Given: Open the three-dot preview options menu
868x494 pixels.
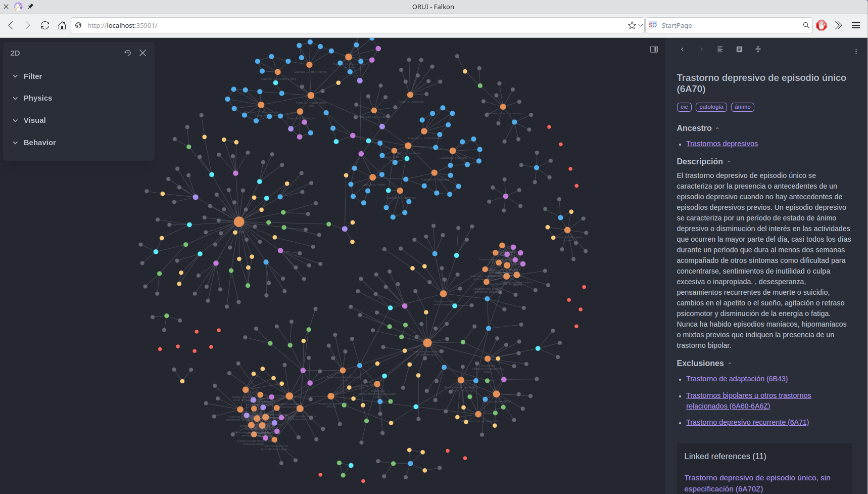Looking at the screenshot, I should pyautogui.click(x=856, y=52).
